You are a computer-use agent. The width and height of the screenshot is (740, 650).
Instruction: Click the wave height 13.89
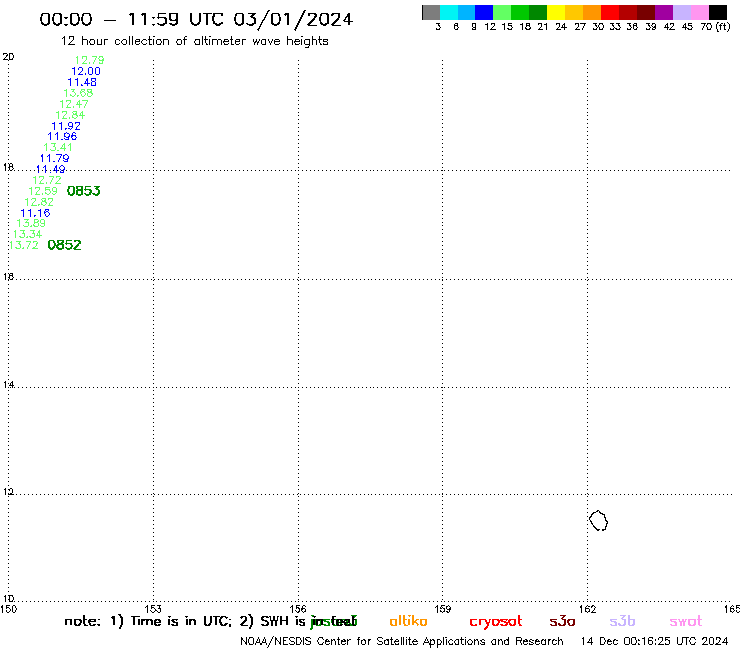pos(31,223)
